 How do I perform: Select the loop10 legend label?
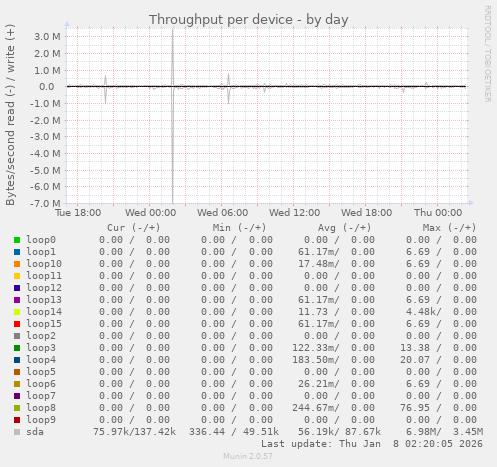[44, 264]
